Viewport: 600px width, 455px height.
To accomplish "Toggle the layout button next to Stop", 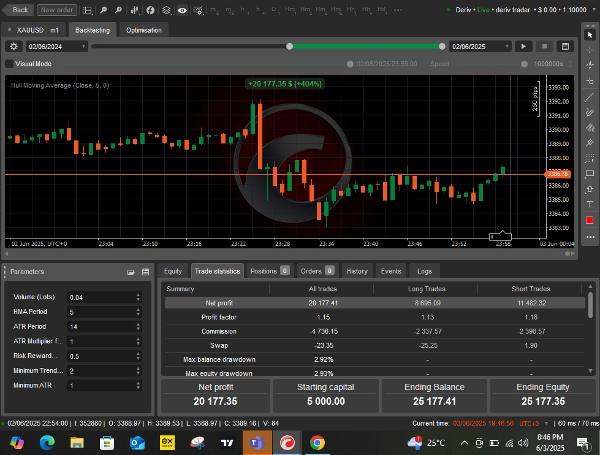I will (565, 46).
